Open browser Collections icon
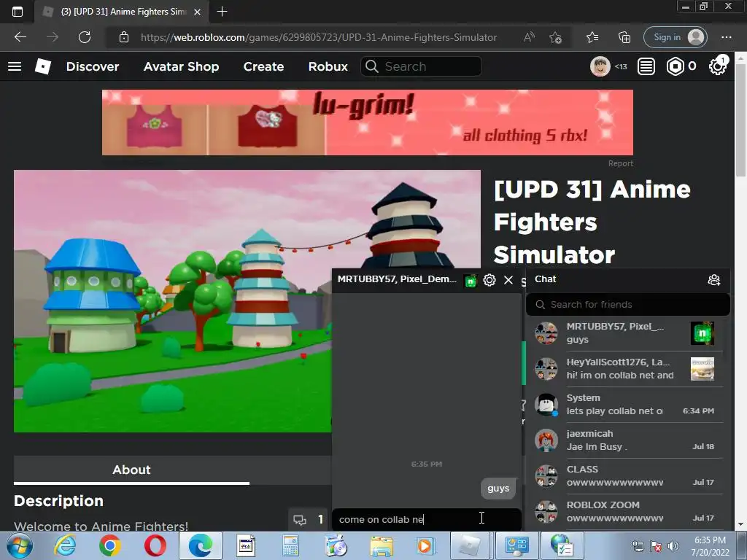The width and height of the screenshot is (747, 560). tap(624, 37)
